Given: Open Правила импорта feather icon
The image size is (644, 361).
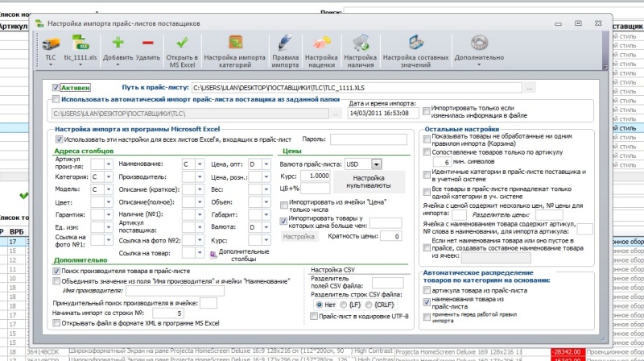Looking at the screenshot, I should [x=285, y=43].
